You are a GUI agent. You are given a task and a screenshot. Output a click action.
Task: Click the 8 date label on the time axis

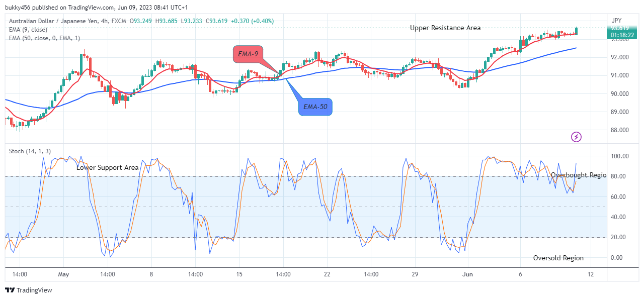tap(151, 274)
